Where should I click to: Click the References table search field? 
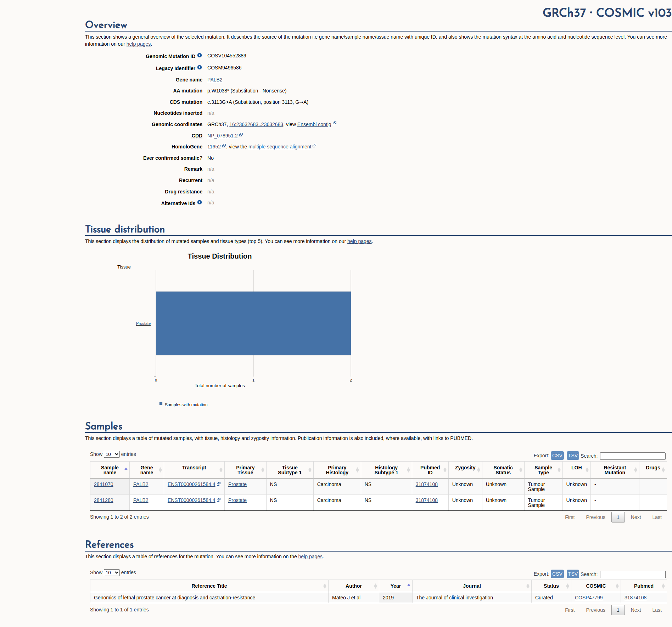point(633,574)
